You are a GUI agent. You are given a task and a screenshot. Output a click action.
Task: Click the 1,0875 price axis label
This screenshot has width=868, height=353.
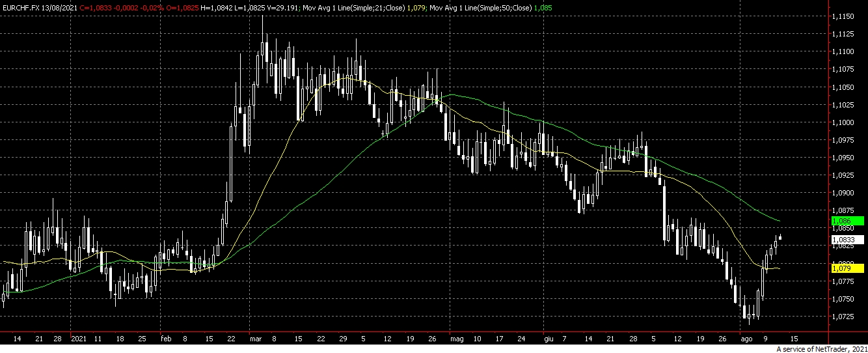click(844, 211)
